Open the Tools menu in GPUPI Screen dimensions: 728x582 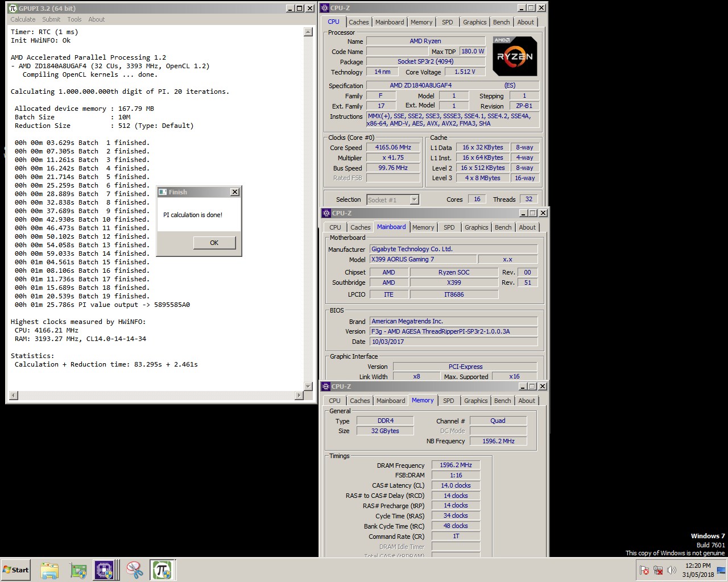coord(75,19)
